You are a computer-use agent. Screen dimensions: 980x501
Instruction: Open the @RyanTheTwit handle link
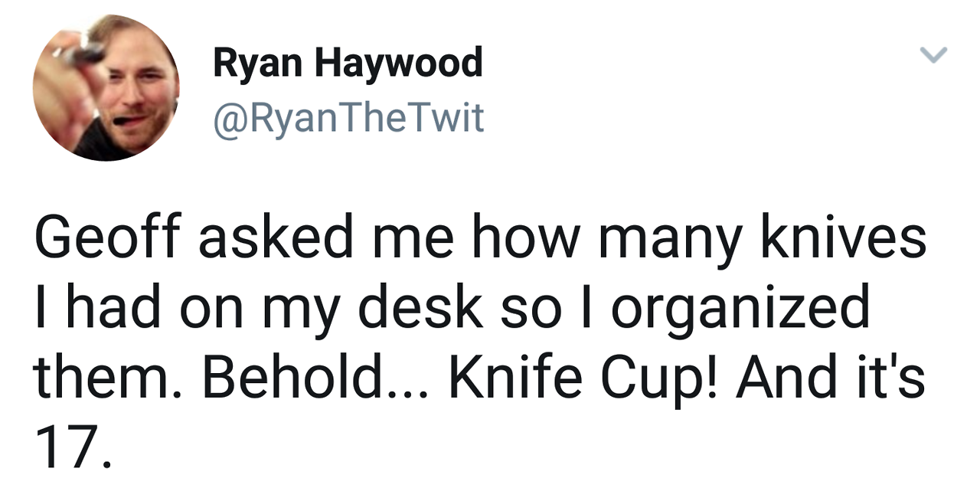coord(348,117)
